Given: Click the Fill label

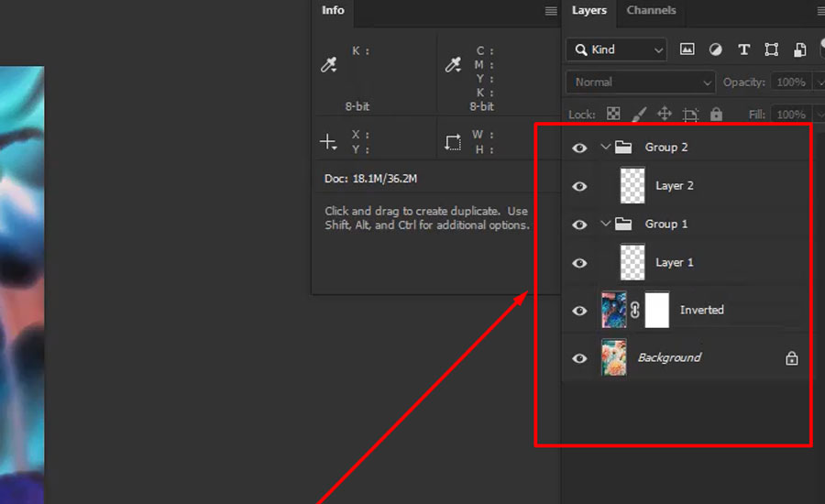Looking at the screenshot, I should (x=756, y=115).
